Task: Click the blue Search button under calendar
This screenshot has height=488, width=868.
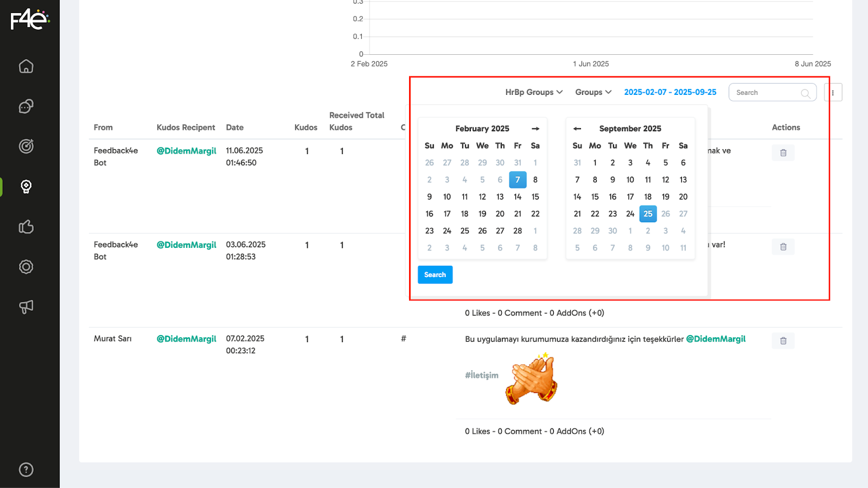Action: (x=435, y=275)
